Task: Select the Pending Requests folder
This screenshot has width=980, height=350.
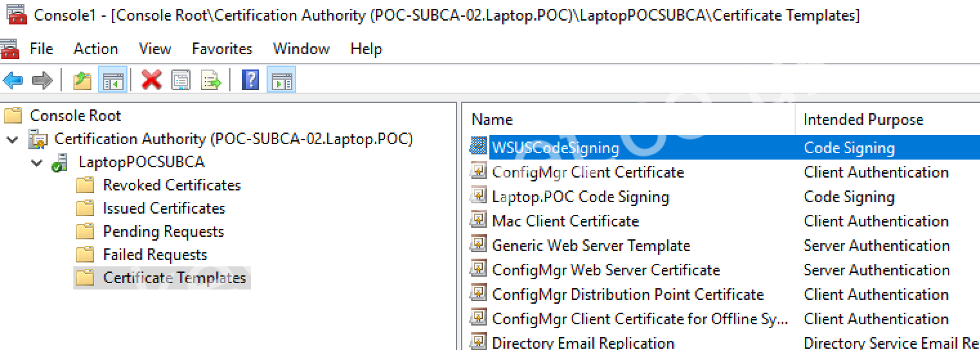Action: coord(163,232)
